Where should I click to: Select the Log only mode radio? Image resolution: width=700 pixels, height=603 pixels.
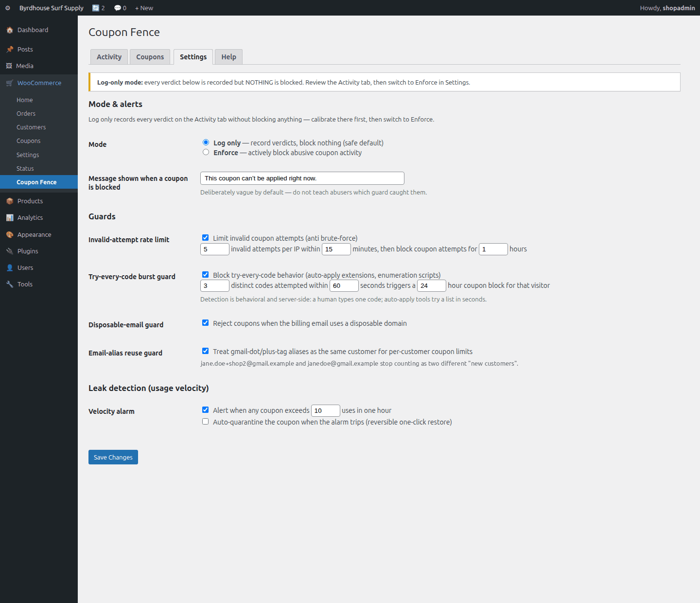[206, 142]
